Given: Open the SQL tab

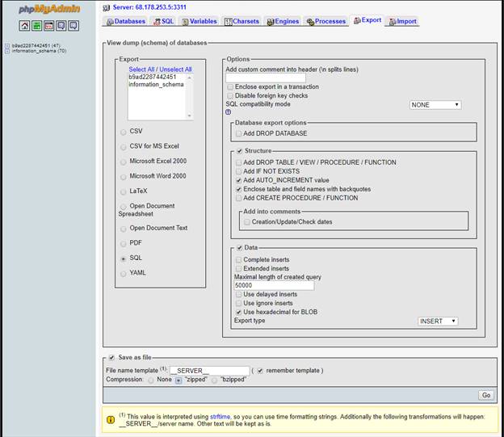Looking at the screenshot, I should point(164,21).
